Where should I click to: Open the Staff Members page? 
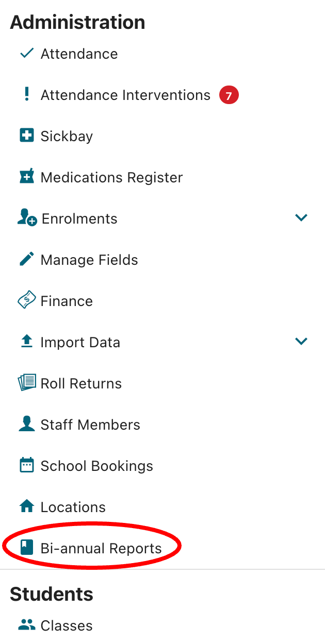click(x=90, y=425)
